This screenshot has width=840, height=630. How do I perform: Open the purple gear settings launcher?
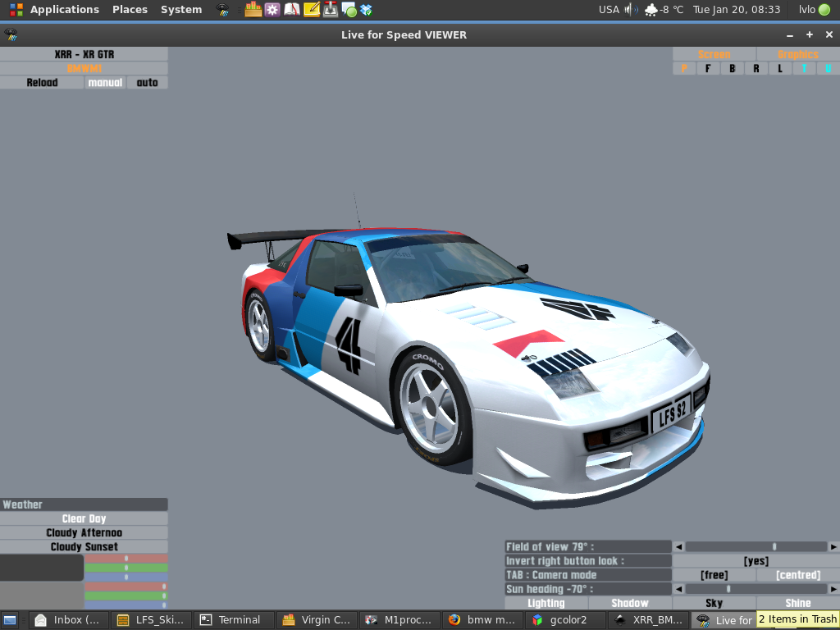point(272,10)
